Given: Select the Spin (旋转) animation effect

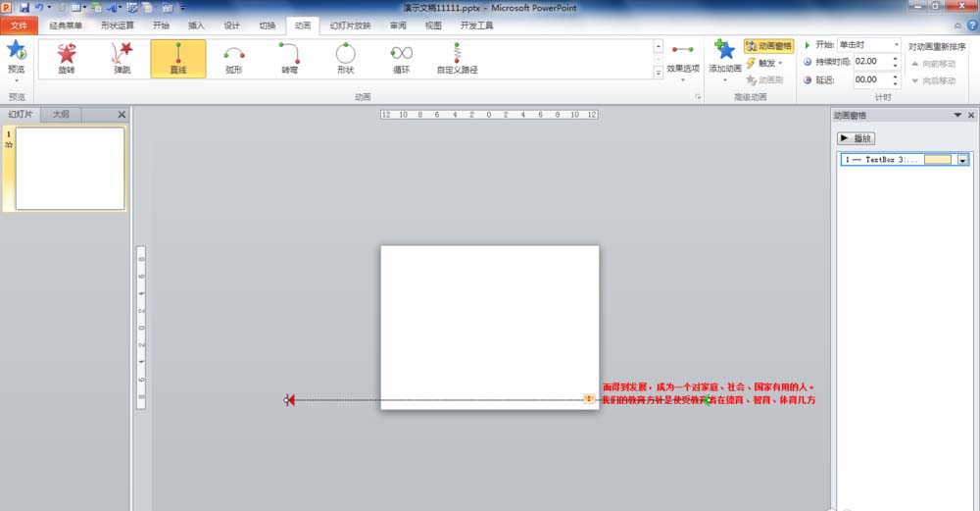Looking at the screenshot, I should tap(67, 59).
